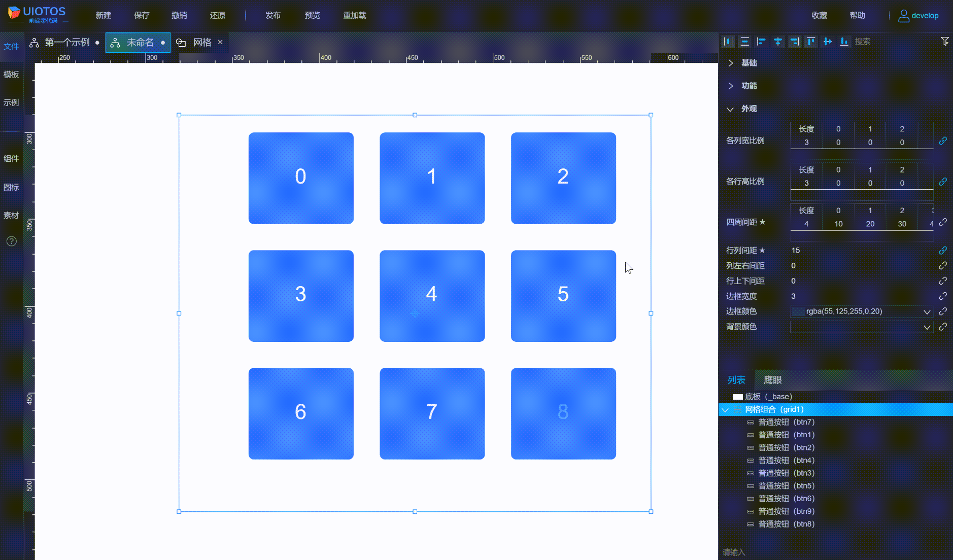Toggle the link icon for 各列宽比例
953x560 pixels.
(x=943, y=141)
